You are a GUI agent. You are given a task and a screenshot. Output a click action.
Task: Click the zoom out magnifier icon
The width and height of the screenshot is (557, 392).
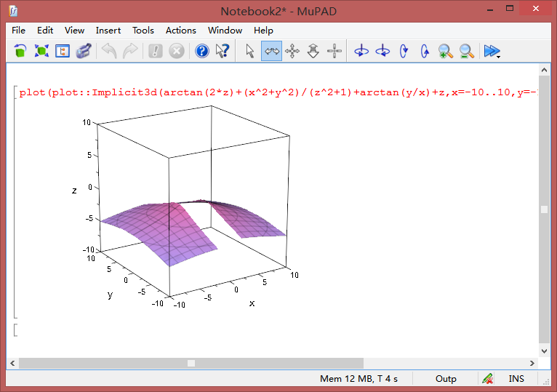466,51
